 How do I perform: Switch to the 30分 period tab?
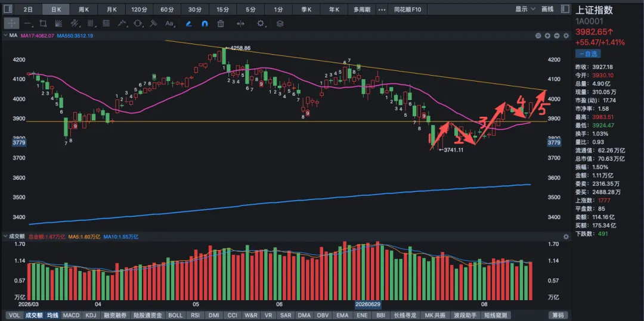194,9
